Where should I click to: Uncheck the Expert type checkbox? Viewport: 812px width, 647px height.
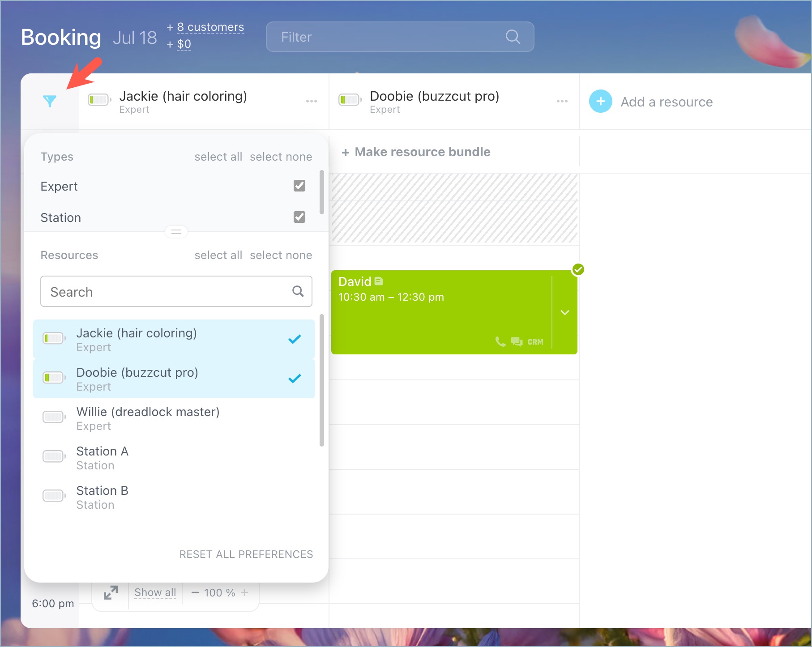[x=299, y=186]
